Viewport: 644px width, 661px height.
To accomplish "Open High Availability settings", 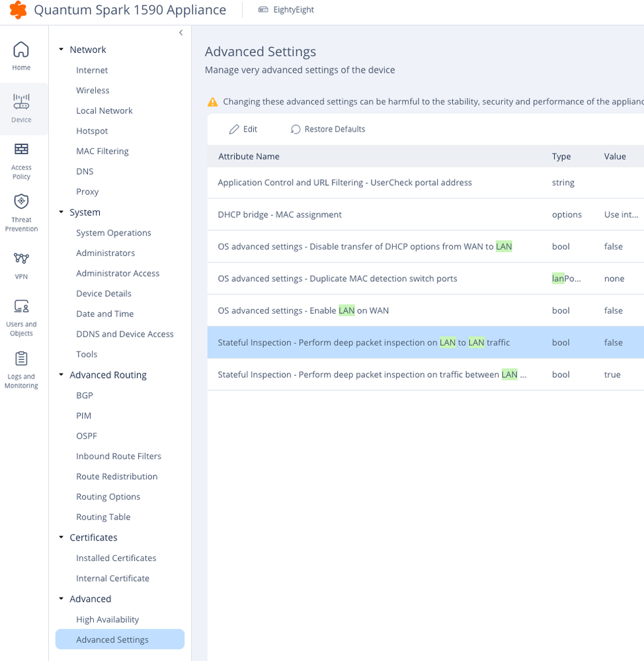I will (x=107, y=620).
